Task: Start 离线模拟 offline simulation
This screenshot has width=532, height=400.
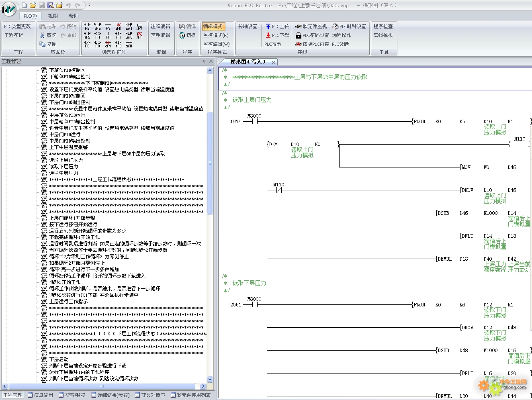Action: (383, 35)
